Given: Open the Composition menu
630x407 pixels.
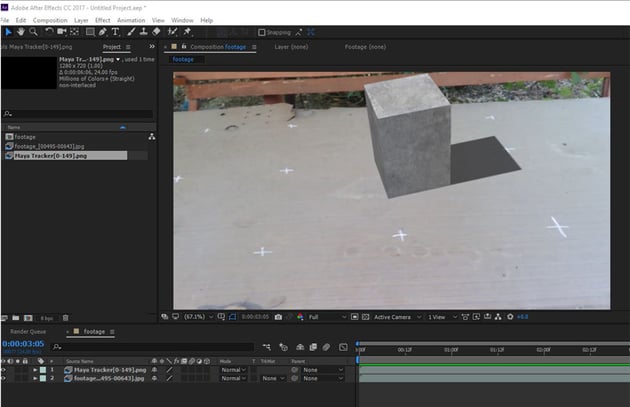Looking at the screenshot, I should coord(50,20).
